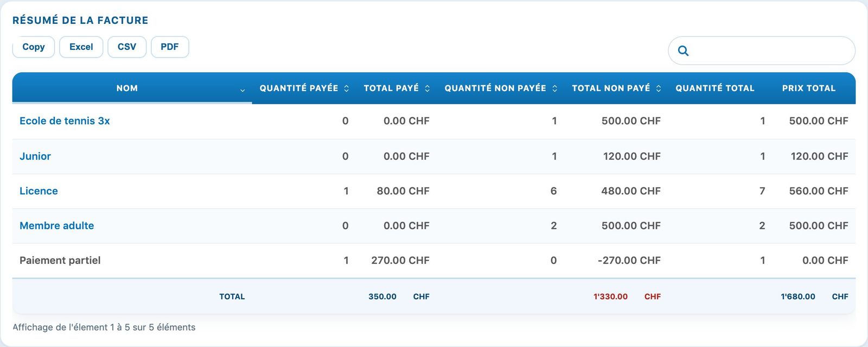Click the Prix total column header
The image size is (868, 347).
click(809, 88)
